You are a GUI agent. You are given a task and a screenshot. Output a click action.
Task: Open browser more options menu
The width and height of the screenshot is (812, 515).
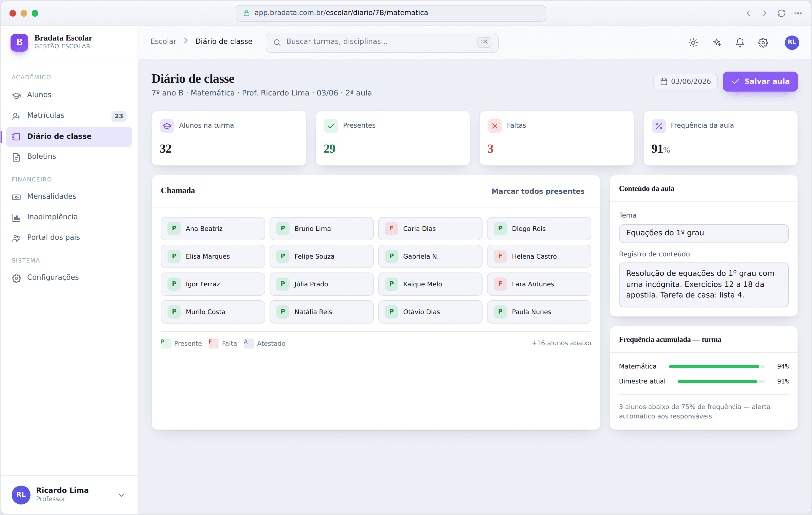(x=798, y=13)
